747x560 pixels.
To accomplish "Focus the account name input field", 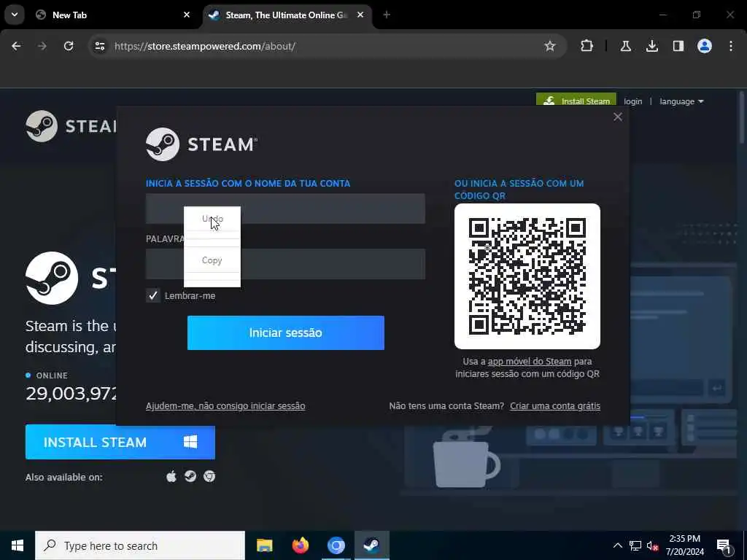I will pyautogui.click(x=285, y=209).
